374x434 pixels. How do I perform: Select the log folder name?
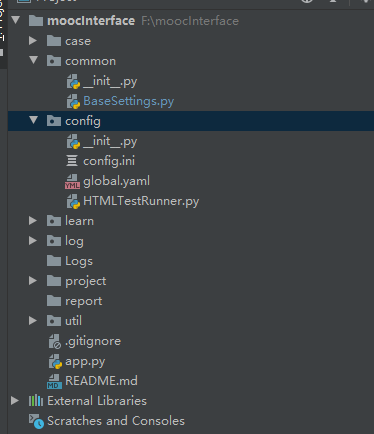tap(74, 241)
